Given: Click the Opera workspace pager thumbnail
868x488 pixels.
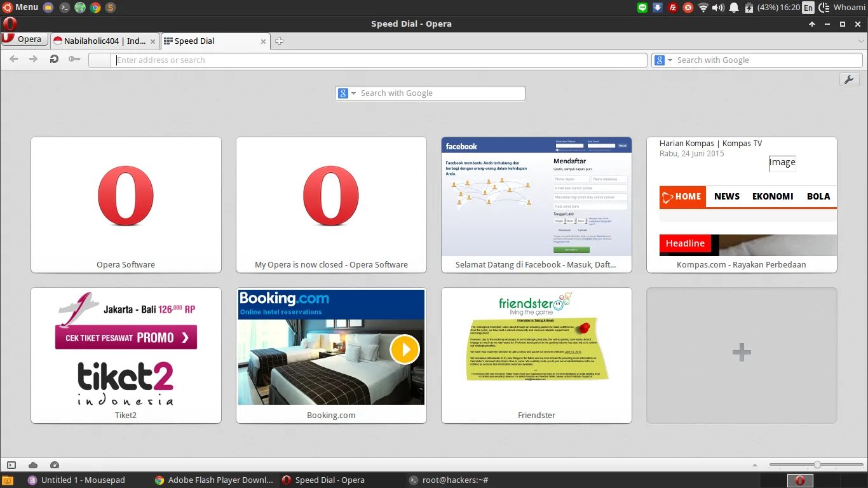Looking at the screenshot, I should point(801,480).
